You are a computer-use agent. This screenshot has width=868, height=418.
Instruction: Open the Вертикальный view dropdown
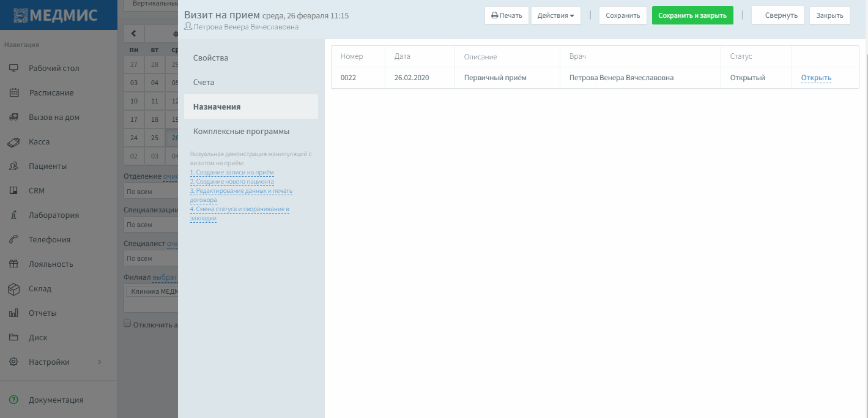coord(150,4)
